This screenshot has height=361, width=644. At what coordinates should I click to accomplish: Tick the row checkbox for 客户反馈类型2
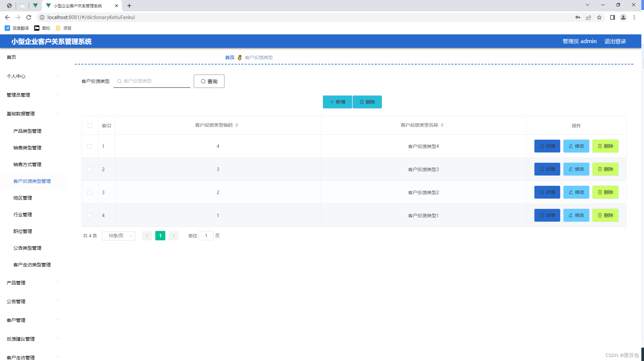coord(90,193)
